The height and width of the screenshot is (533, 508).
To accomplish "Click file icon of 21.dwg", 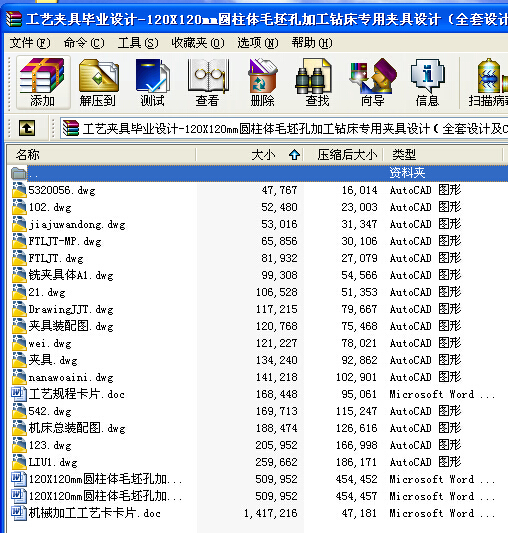I will point(19,292).
